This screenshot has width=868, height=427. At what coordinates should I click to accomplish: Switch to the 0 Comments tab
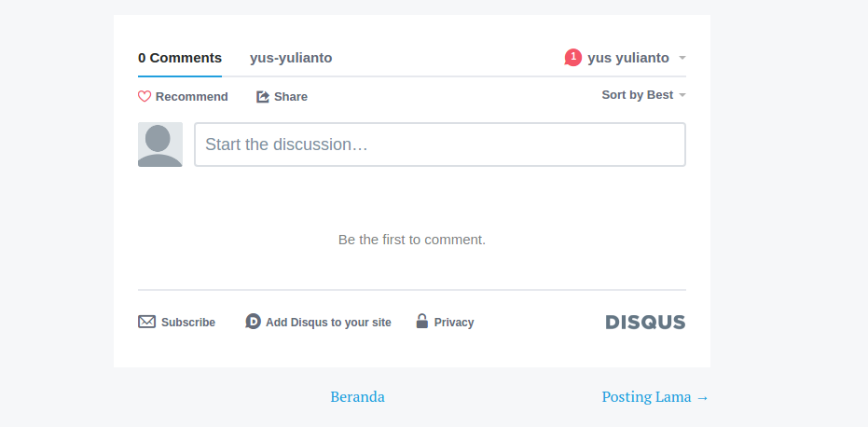click(180, 58)
